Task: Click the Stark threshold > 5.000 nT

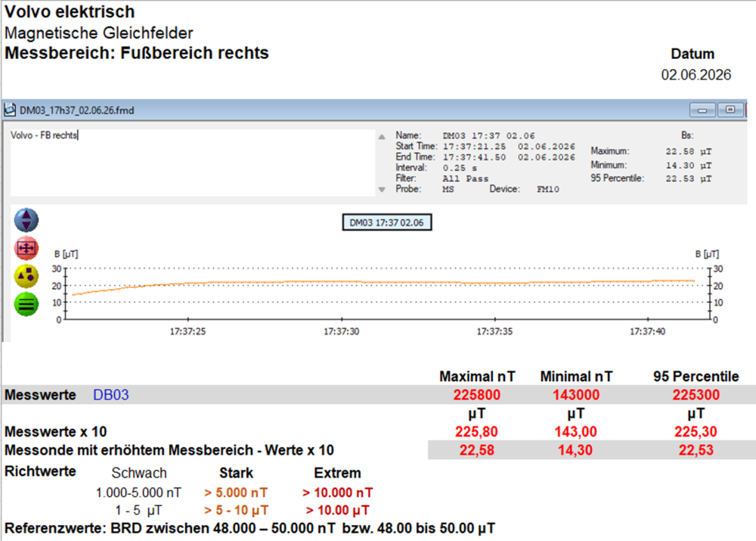Action: tap(236, 493)
